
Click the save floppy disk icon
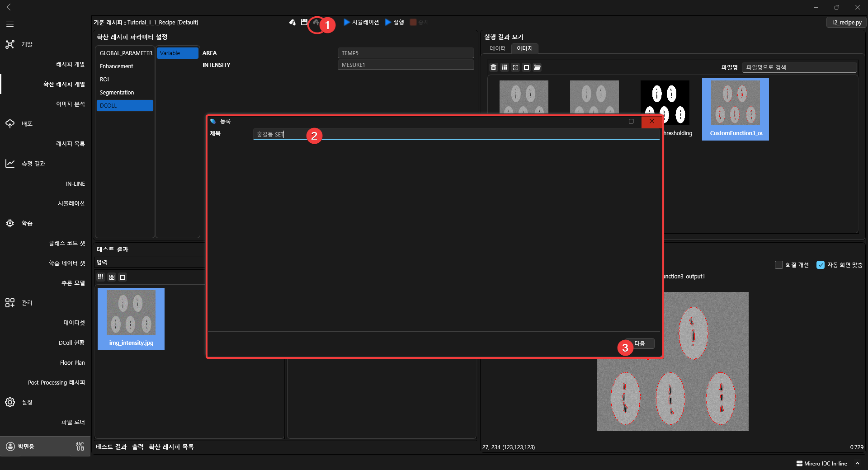click(x=304, y=22)
